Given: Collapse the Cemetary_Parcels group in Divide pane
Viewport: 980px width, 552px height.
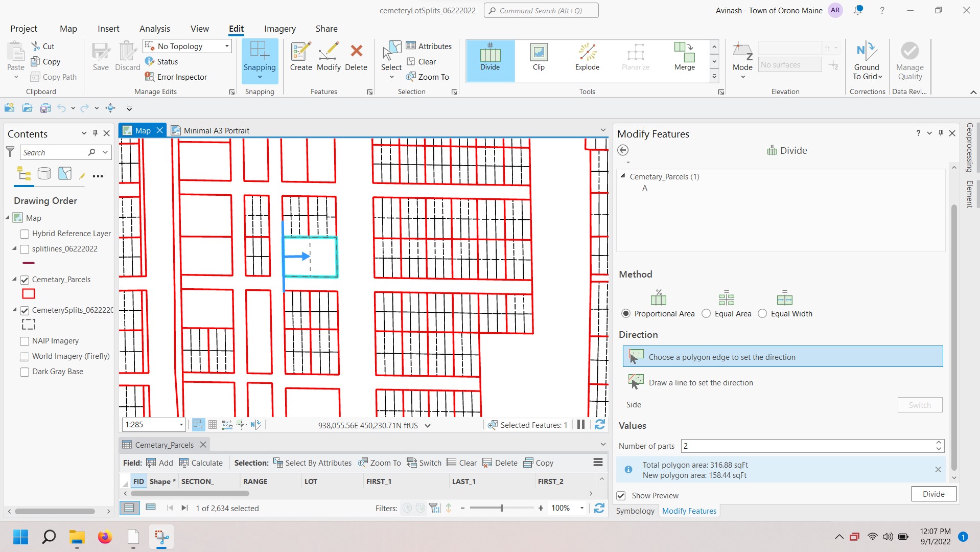Looking at the screenshot, I should tap(623, 176).
